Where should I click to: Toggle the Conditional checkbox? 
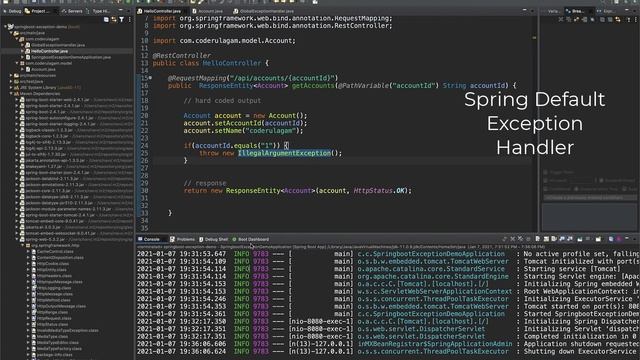point(546,189)
